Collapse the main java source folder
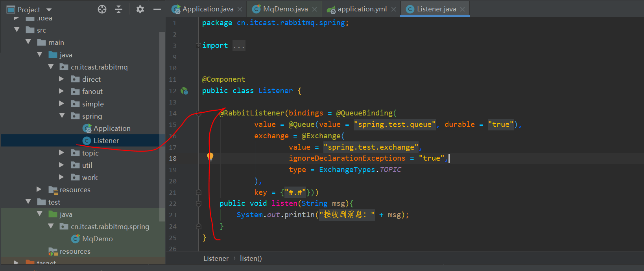The image size is (644, 271). tap(39, 55)
